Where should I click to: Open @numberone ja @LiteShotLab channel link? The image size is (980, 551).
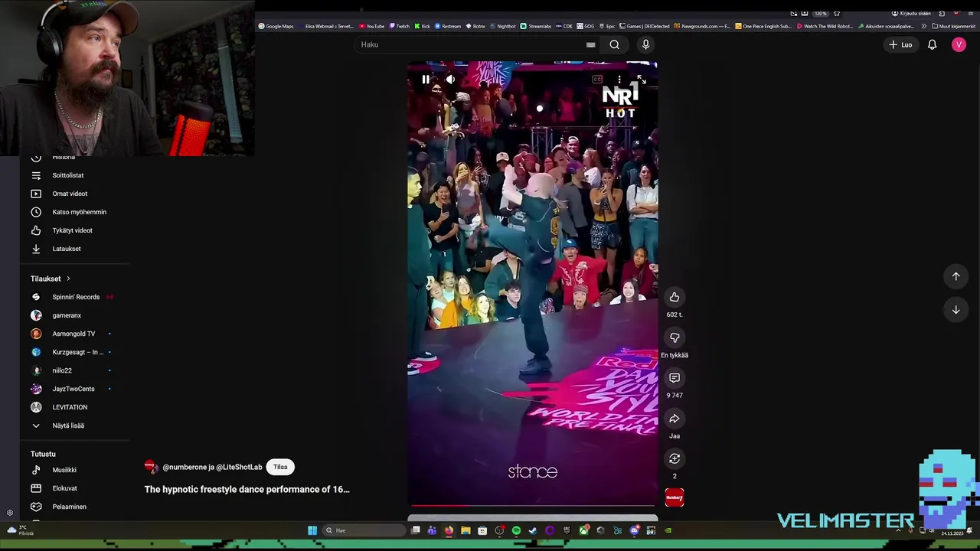212,467
